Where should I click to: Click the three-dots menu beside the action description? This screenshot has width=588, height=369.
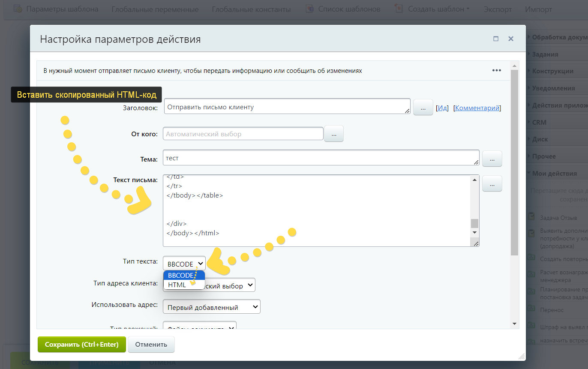(x=496, y=71)
